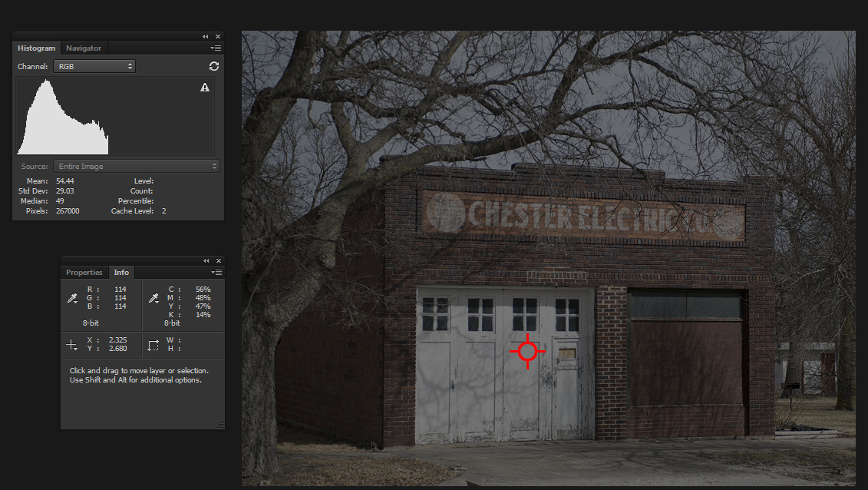
Task: Close the Histogram panel group
Action: pyautogui.click(x=217, y=37)
